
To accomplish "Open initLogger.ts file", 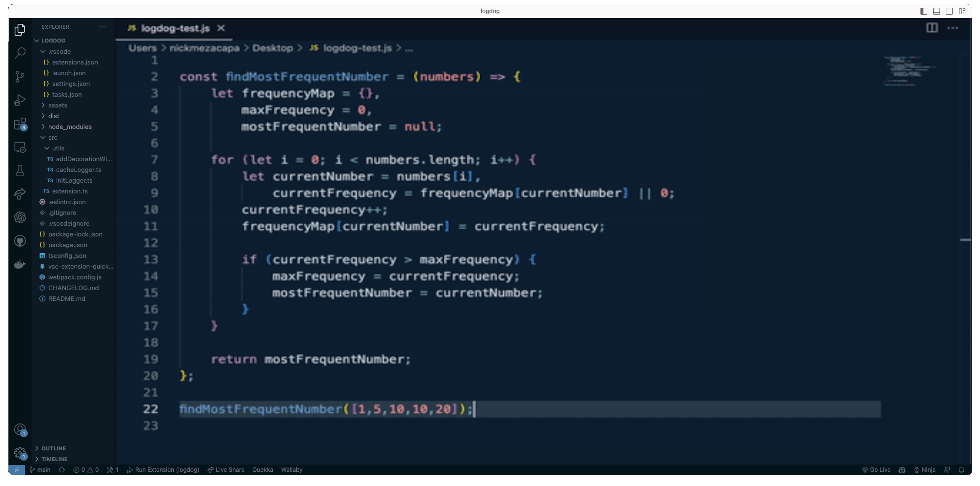I will 74,180.
